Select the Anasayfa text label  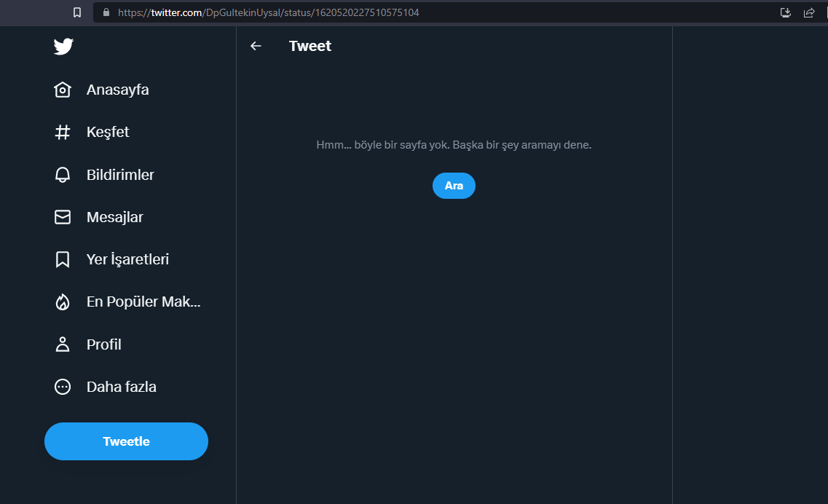(x=118, y=90)
